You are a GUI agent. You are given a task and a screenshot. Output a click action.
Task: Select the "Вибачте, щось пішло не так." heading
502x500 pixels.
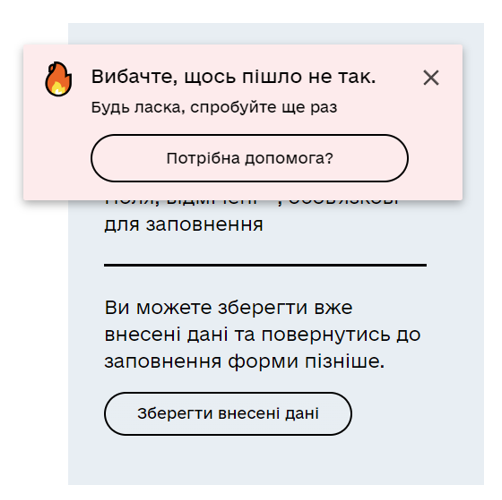tap(233, 77)
